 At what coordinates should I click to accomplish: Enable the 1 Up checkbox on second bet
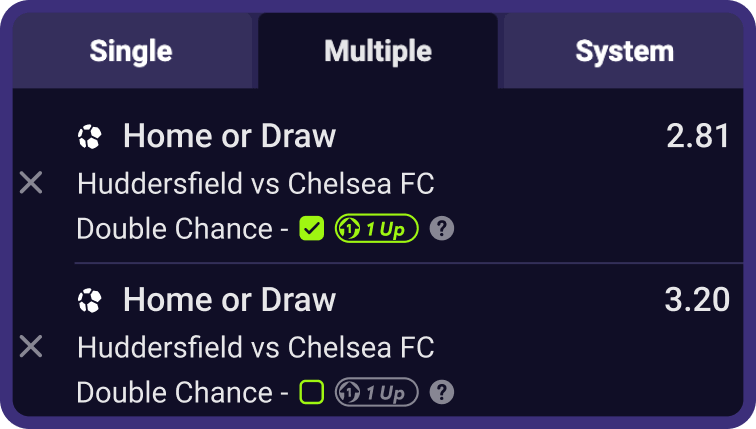(x=311, y=392)
